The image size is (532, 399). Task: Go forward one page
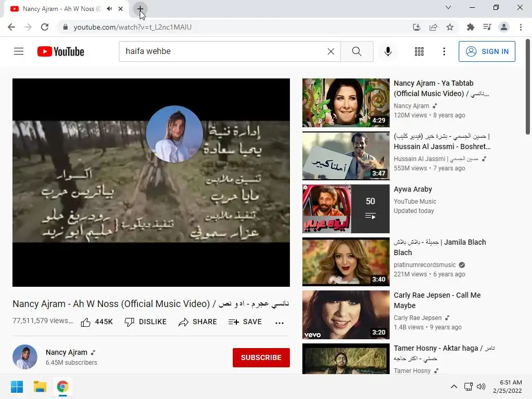(x=28, y=27)
